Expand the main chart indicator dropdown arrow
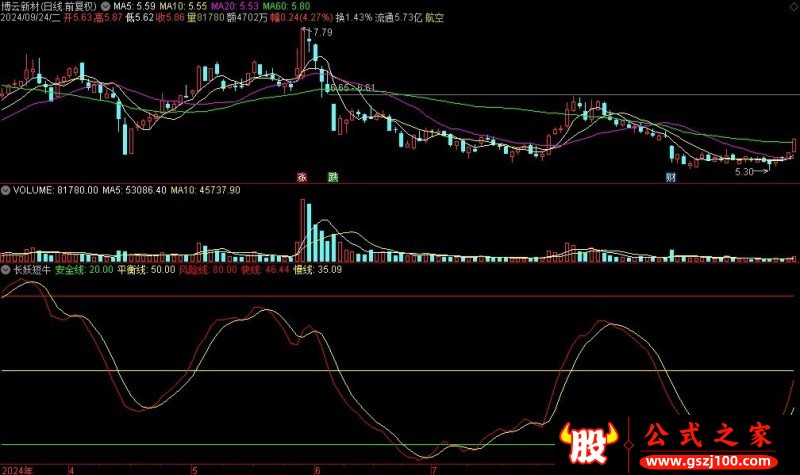This screenshot has width=800, height=475. 106,5
